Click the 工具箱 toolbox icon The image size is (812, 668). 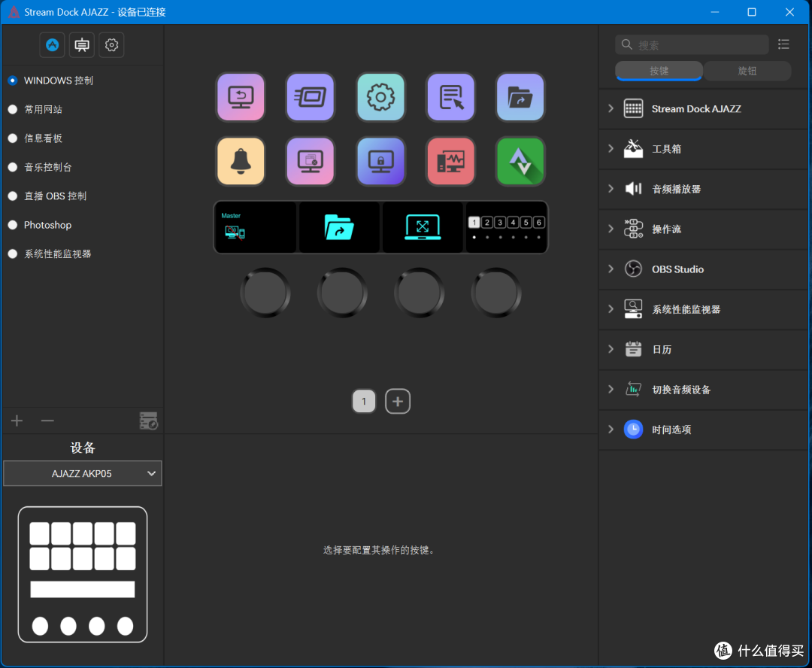coord(633,149)
